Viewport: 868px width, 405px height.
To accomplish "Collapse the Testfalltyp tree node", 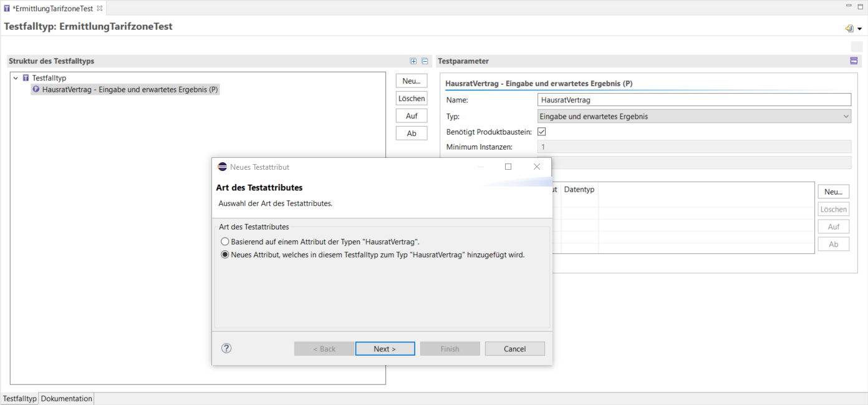I will pyautogui.click(x=16, y=78).
